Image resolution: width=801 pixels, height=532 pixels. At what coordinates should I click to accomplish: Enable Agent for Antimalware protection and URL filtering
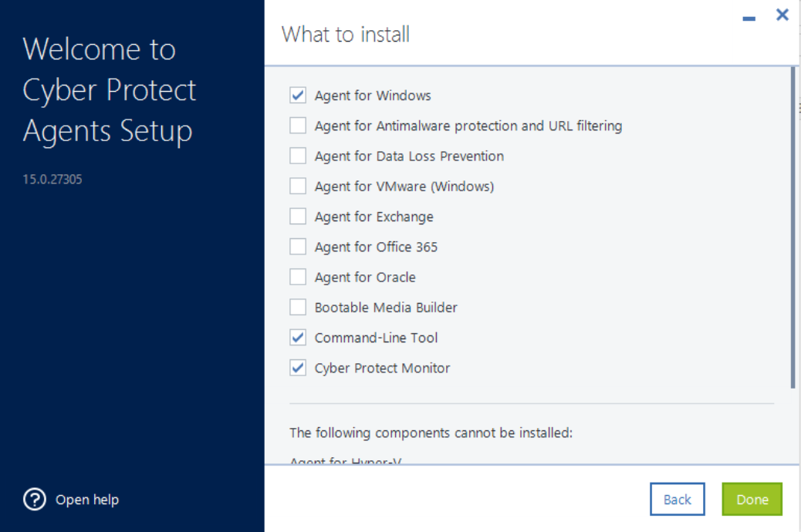click(298, 126)
